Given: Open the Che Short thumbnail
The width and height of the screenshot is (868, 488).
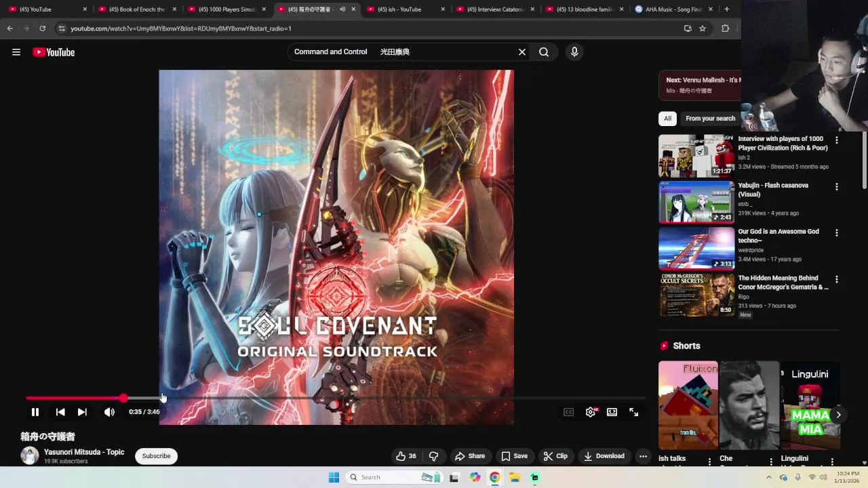Looking at the screenshot, I should click(x=749, y=405).
